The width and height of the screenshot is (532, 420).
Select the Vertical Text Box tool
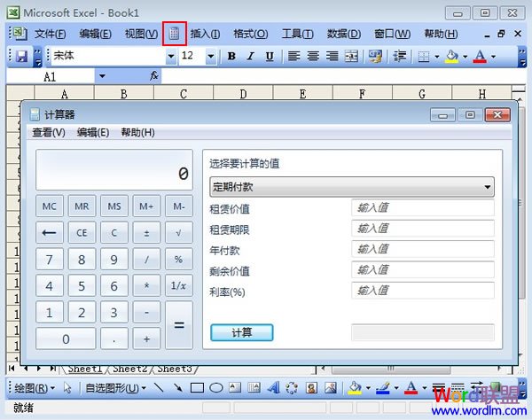click(x=254, y=387)
